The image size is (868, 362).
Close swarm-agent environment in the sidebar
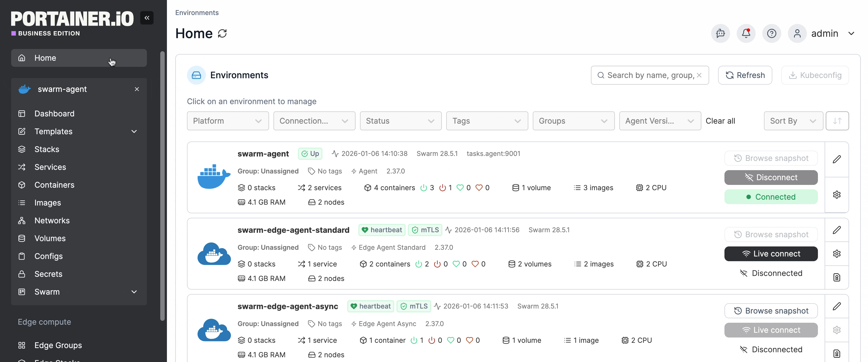coord(137,89)
